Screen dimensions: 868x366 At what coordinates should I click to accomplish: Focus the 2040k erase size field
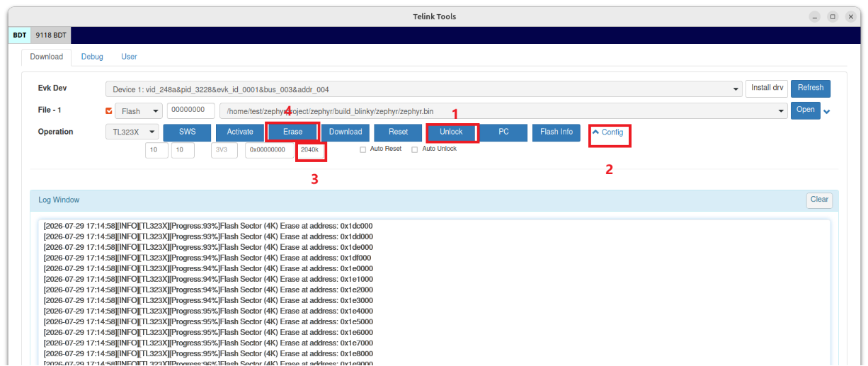pos(310,150)
